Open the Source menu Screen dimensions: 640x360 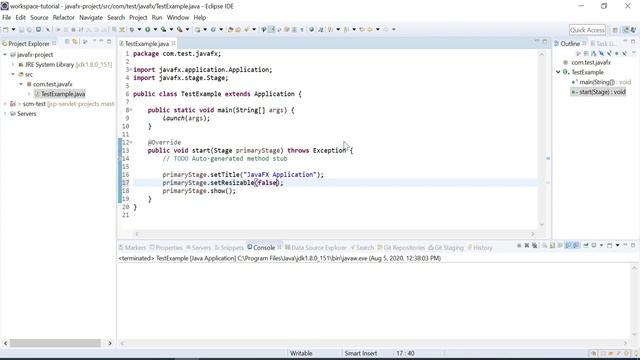(x=39, y=18)
